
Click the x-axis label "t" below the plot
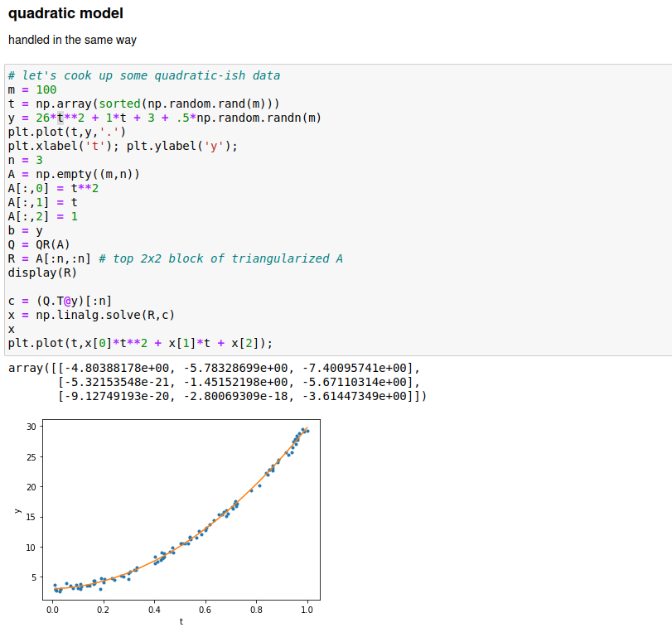pos(181,621)
